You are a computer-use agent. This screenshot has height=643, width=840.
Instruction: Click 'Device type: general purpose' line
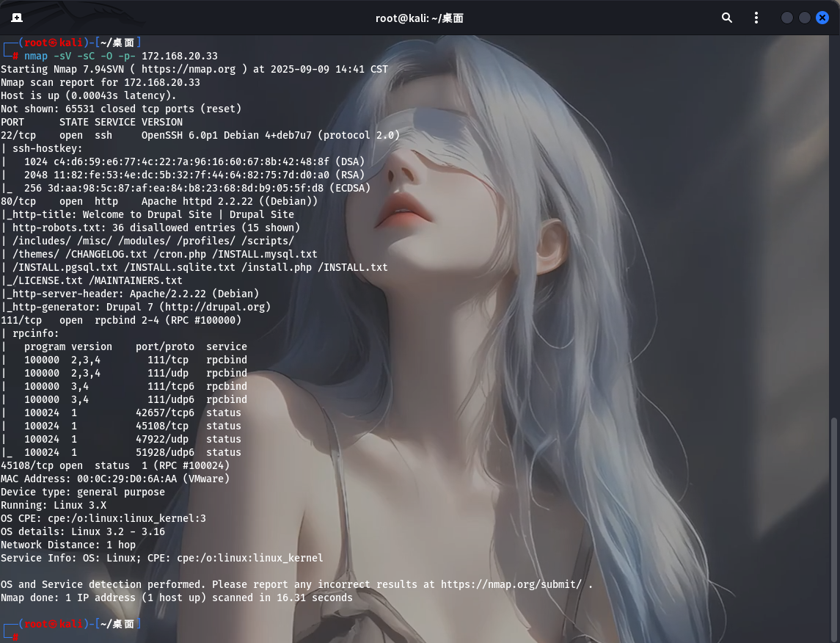pyautogui.click(x=83, y=492)
